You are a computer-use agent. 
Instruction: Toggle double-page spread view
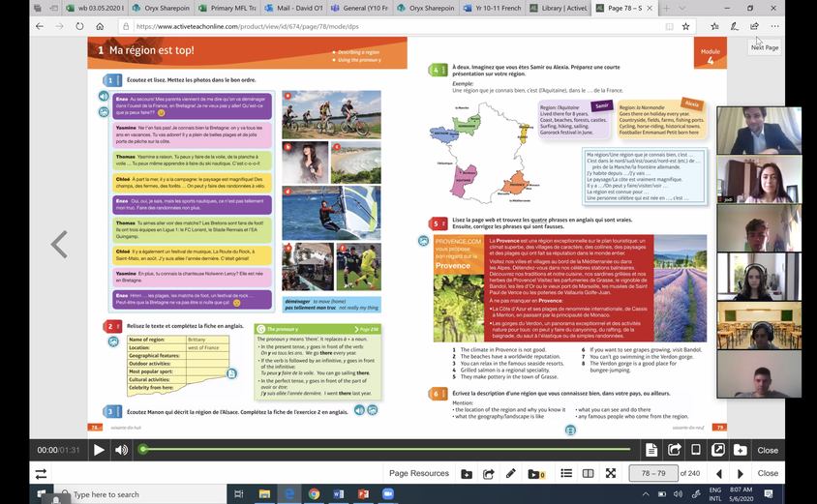pyautogui.click(x=589, y=473)
